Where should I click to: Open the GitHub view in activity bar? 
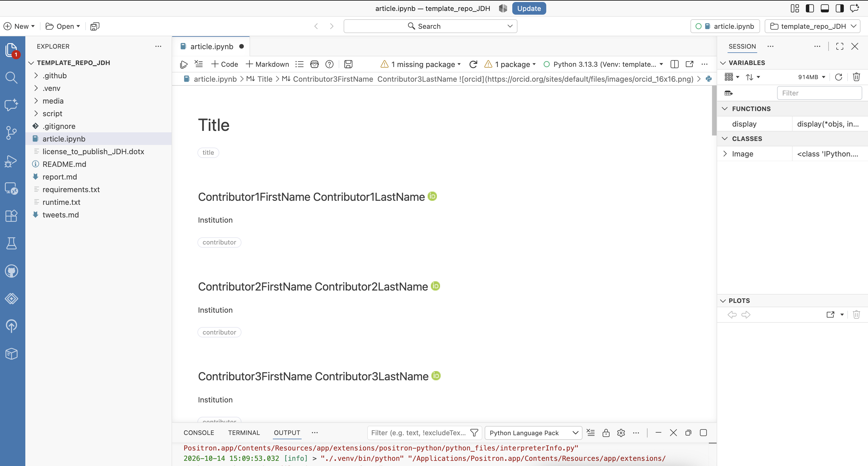(x=12, y=271)
